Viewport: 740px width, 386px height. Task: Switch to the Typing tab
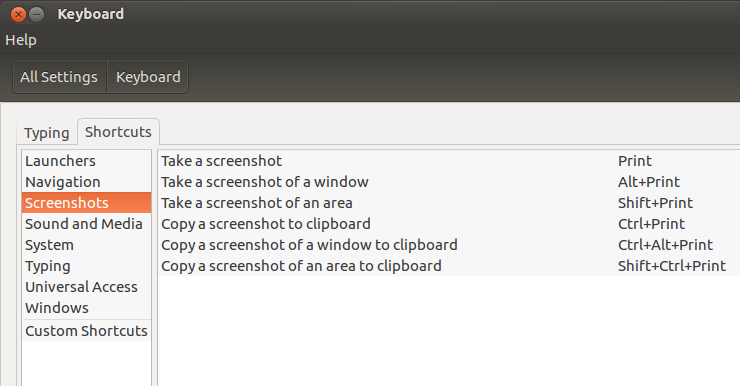coord(47,133)
